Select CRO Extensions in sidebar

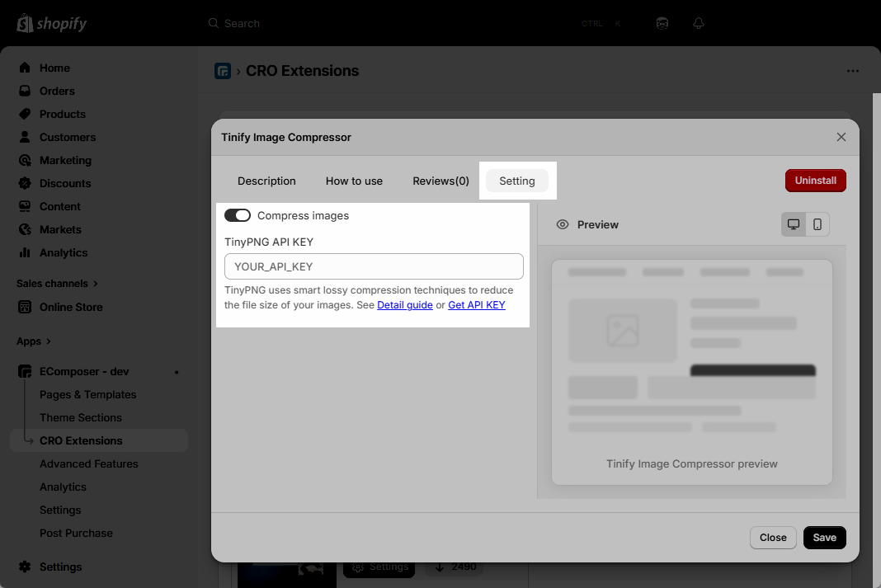point(99,441)
